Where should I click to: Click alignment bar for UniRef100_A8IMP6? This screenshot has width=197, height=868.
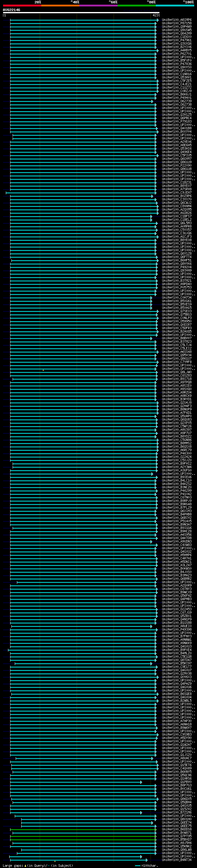[x=84, y=20]
